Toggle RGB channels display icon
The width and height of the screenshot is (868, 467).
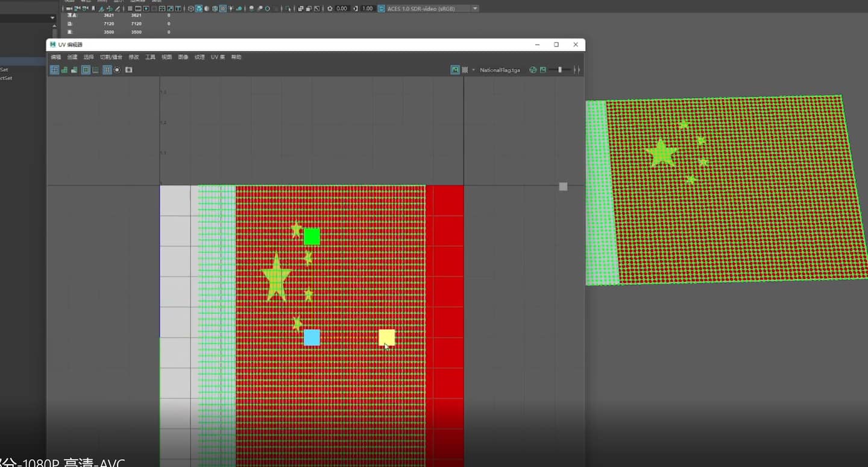[x=533, y=70]
